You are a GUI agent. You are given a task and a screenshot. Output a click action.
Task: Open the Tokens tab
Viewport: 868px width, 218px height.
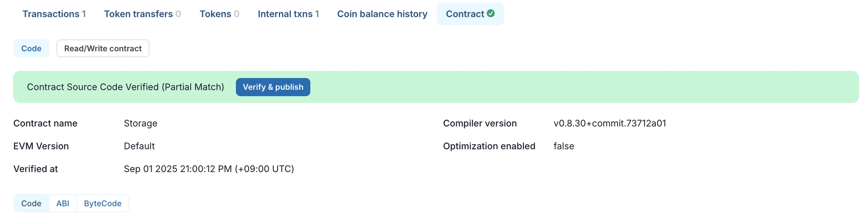(219, 14)
